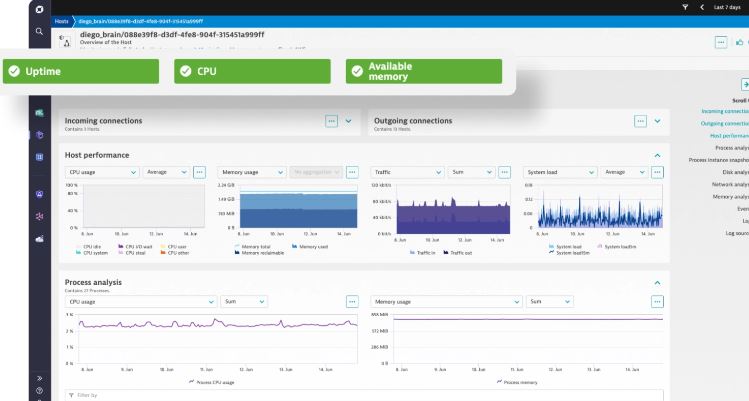Jump to Incoming connections in the right-hand navigation
Viewport: 749px width, 401px height.
click(x=725, y=111)
